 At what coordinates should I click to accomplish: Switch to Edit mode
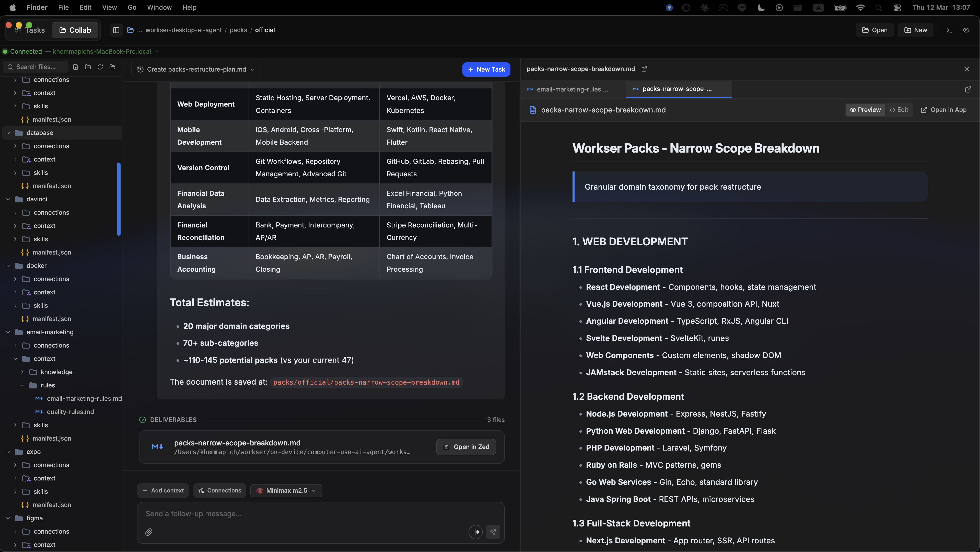pyautogui.click(x=899, y=110)
